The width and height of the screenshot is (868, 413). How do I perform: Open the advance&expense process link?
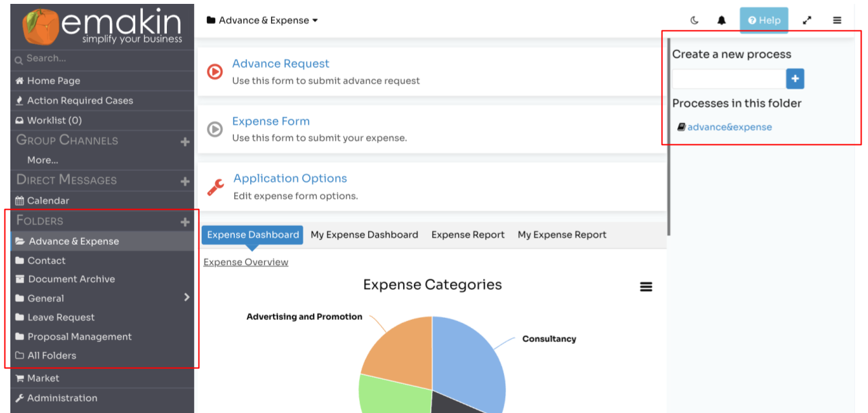point(729,127)
